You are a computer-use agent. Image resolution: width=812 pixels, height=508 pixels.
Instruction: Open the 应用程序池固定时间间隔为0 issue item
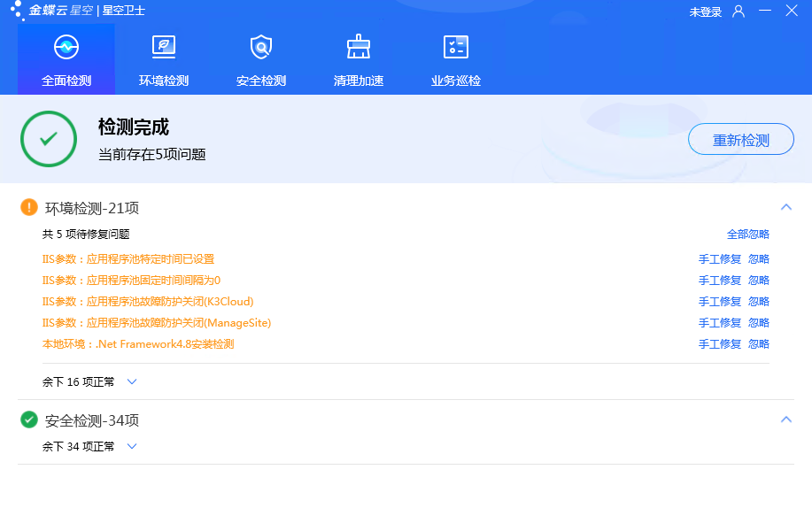pos(131,281)
